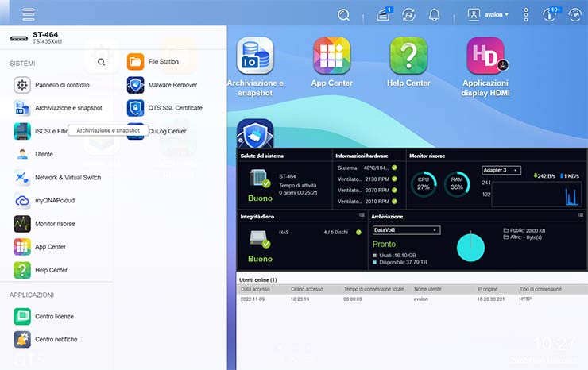
Task: Select Pannello di controllo in menu
Action: [62, 85]
